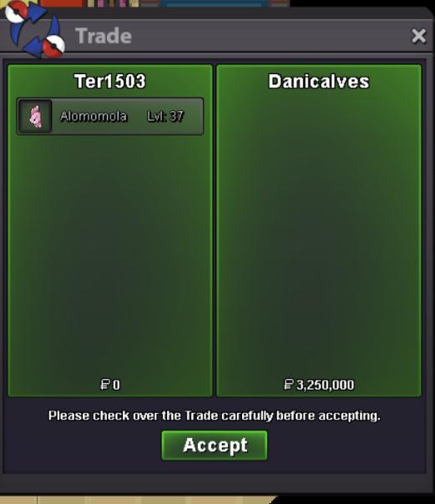Click the Trade Poké Ball swap icon
The width and height of the screenshot is (435, 504).
tap(35, 29)
